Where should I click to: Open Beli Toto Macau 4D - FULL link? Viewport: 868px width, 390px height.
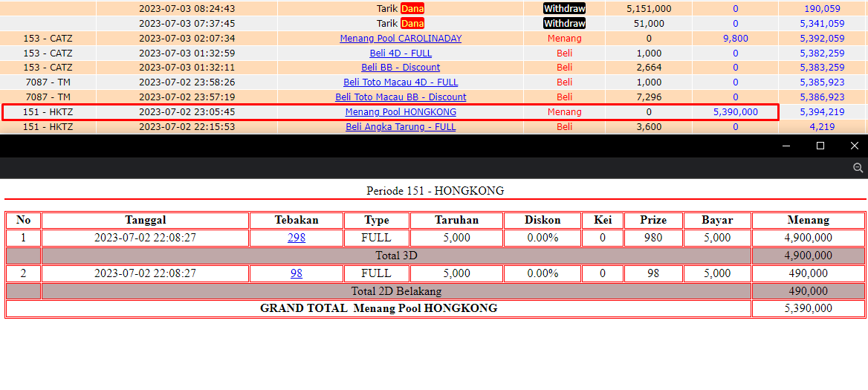point(401,82)
